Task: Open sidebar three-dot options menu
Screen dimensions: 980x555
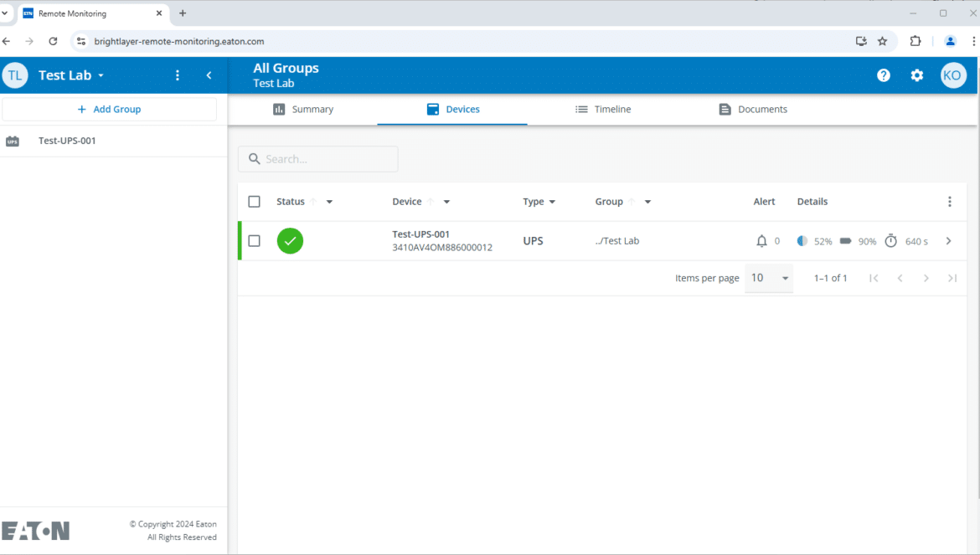Action: [x=178, y=75]
